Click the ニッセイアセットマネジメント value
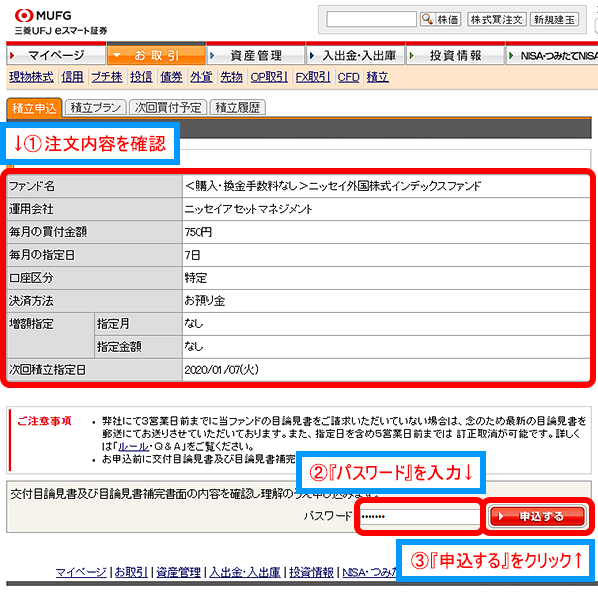Viewport: 598px width, 592px height. tap(248, 209)
